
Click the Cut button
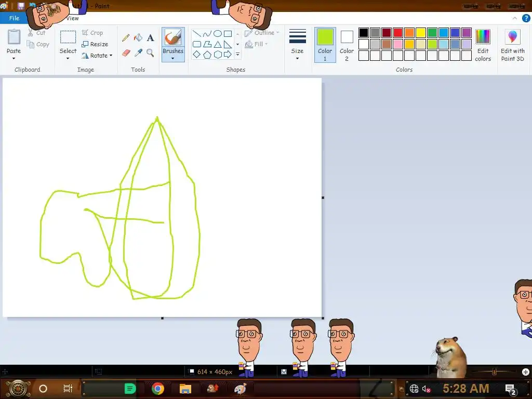point(36,33)
